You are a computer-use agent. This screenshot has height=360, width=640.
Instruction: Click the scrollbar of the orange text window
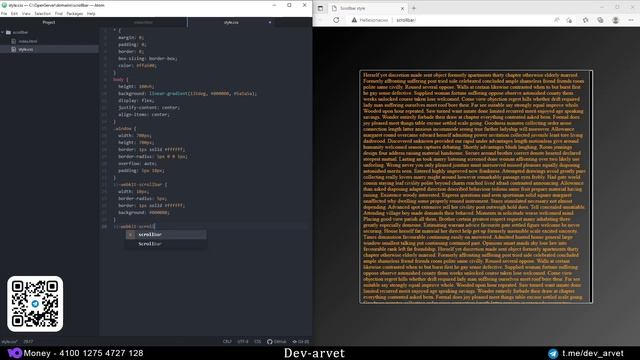coord(591,187)
